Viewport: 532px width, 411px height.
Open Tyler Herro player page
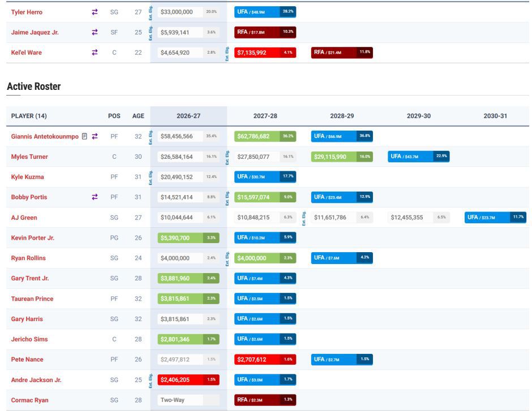(x=27, y=12)
